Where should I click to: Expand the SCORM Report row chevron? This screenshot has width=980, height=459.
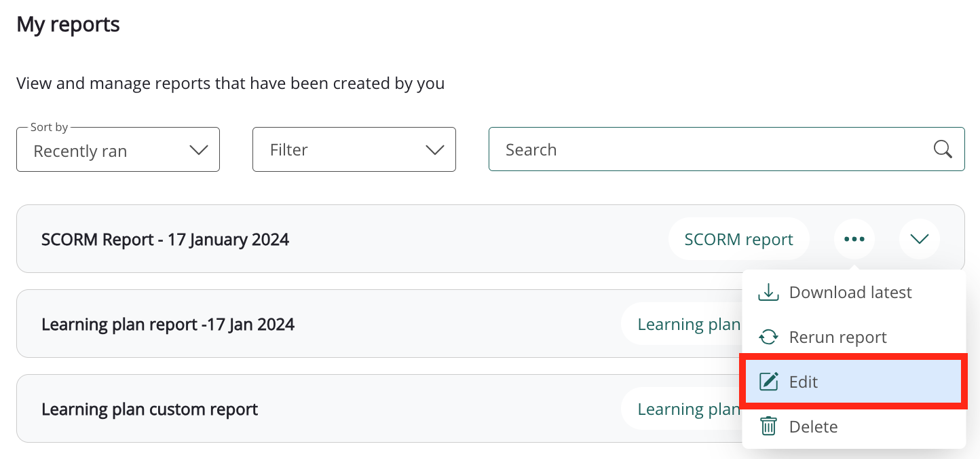pos(919,239)
